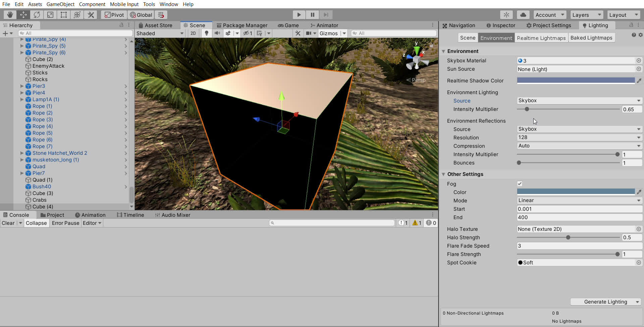Open the cloud services icon
This screenshot has height=327, width=644.
click(x=523, y=15)
